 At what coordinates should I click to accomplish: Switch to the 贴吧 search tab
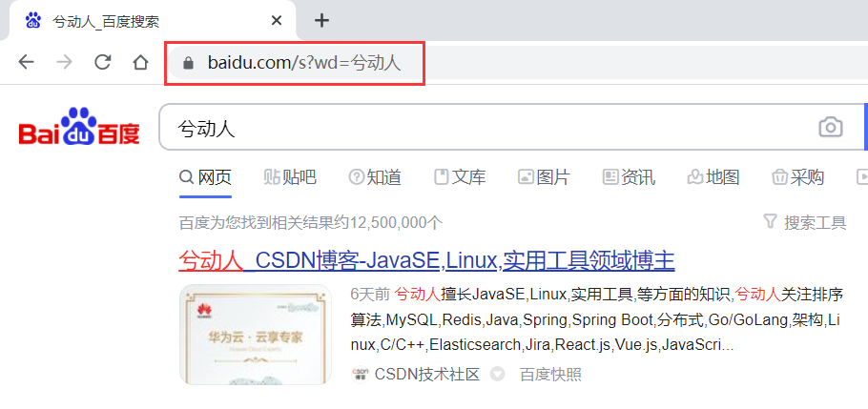[x=290, y=177]
